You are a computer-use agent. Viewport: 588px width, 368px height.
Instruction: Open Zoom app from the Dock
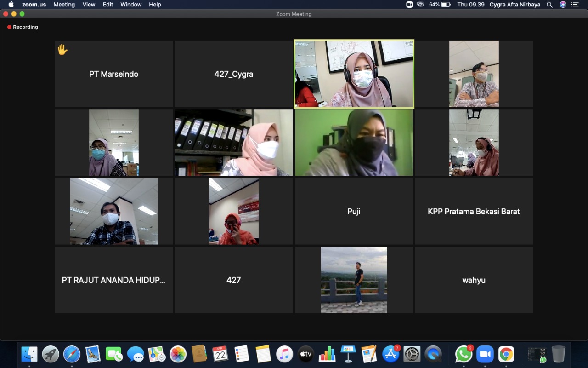point(485,354)
